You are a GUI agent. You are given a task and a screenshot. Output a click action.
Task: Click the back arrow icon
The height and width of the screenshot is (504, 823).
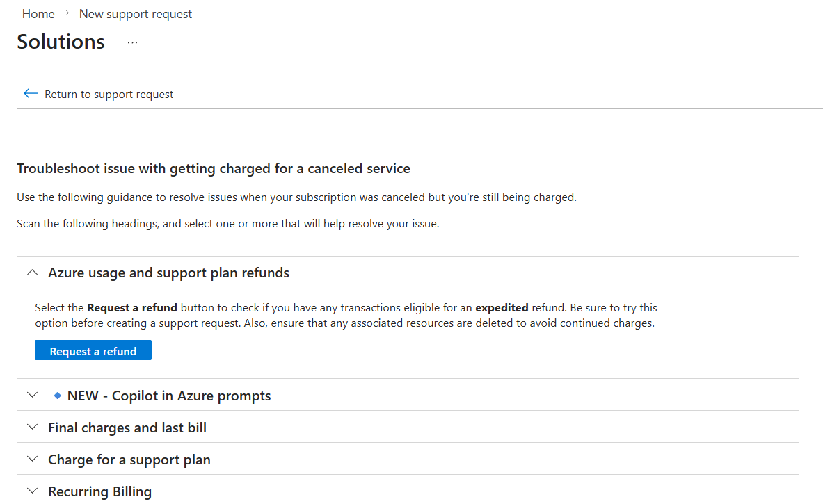click(x=30, y=94)
